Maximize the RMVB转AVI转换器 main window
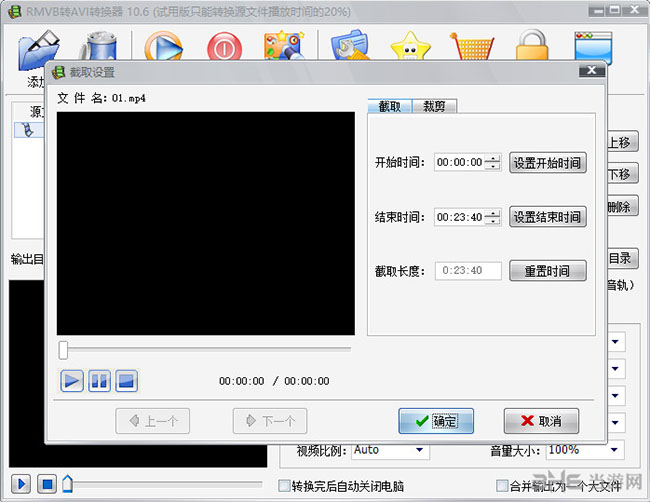Viewport: 650px width, 502px height. coord(616,11)
